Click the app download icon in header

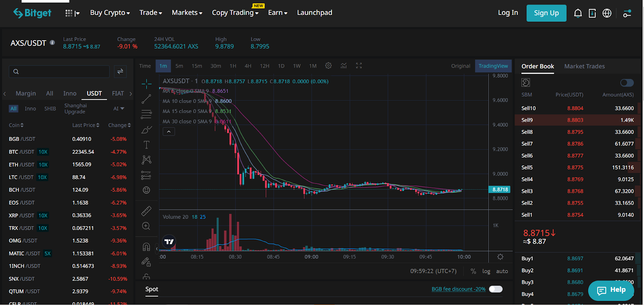tap(592, 13)
